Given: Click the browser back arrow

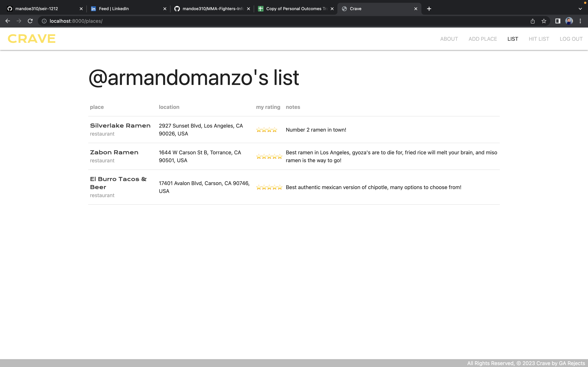Looking at the screenshot, I should 8,21.
